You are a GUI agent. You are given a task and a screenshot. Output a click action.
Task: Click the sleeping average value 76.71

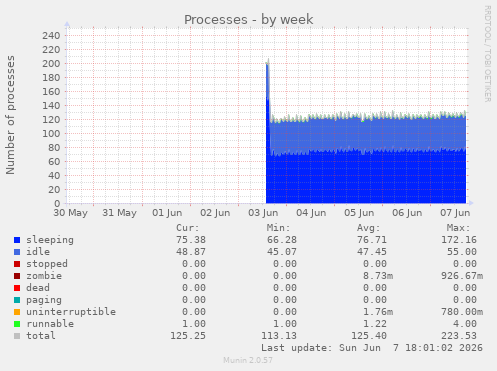point(372,240)
